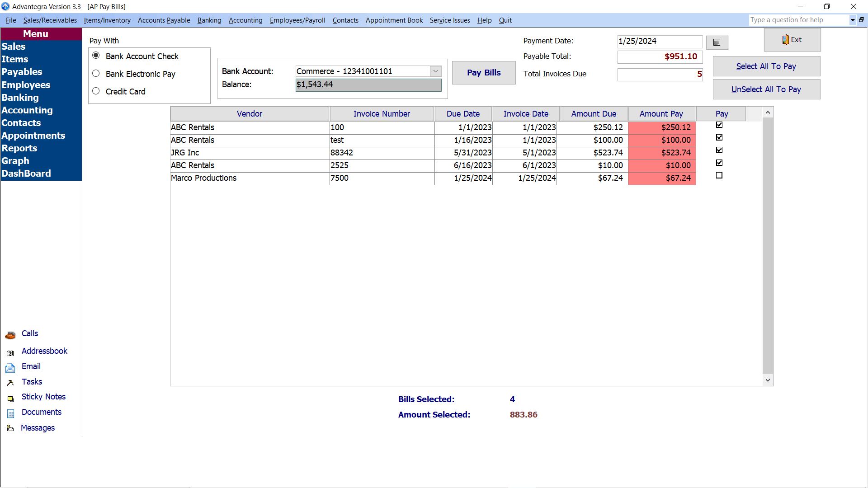This screenshot has height=488, width=868.
Task: Click the invoice list scrollbar track
Action: pos(768,246)
